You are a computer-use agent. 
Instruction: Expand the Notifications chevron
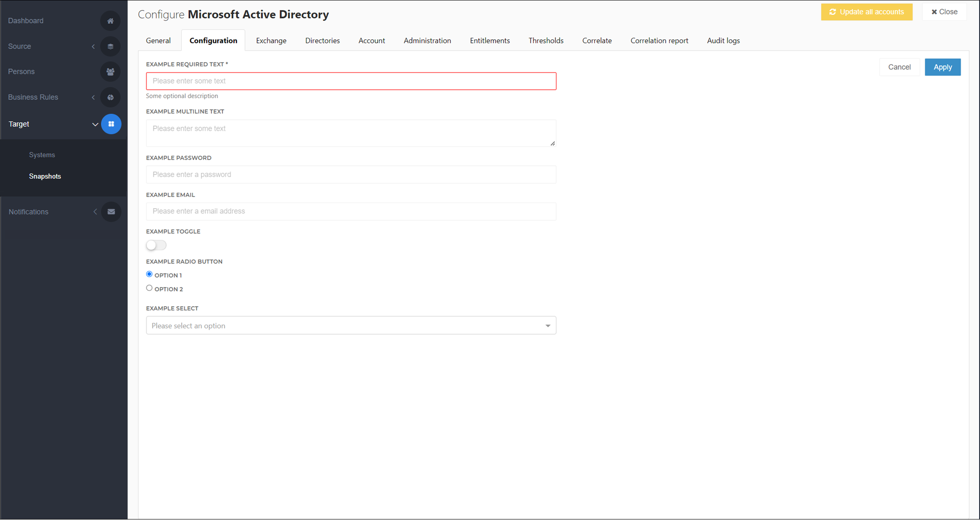point(95,212)
